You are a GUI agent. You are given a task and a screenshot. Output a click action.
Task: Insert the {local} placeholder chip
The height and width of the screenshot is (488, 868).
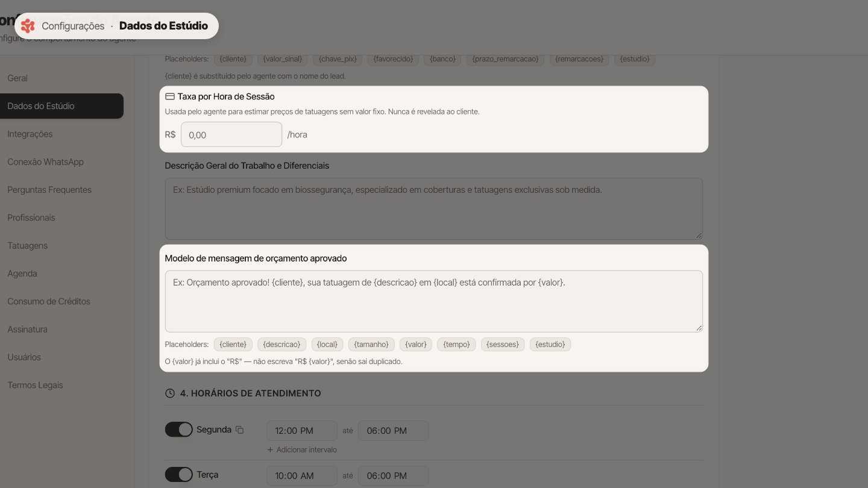(327, 344)
